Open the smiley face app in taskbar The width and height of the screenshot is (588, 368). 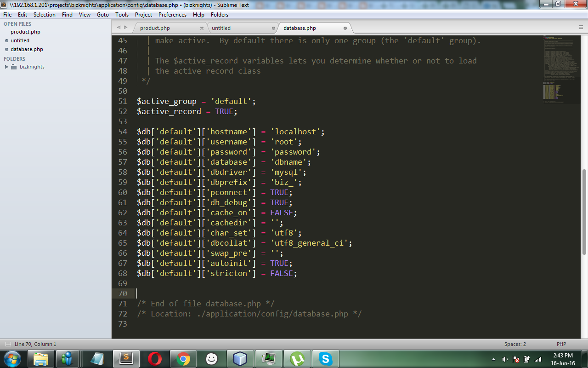212,359
